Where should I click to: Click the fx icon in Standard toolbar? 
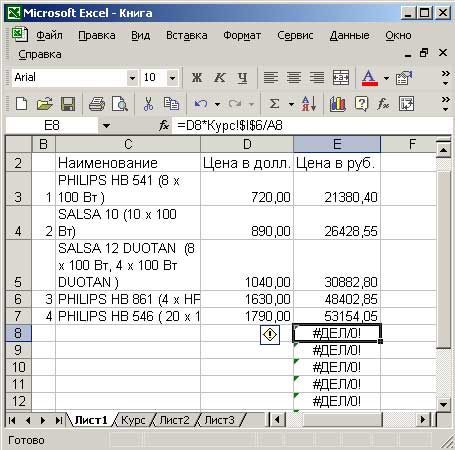[383, 104]
